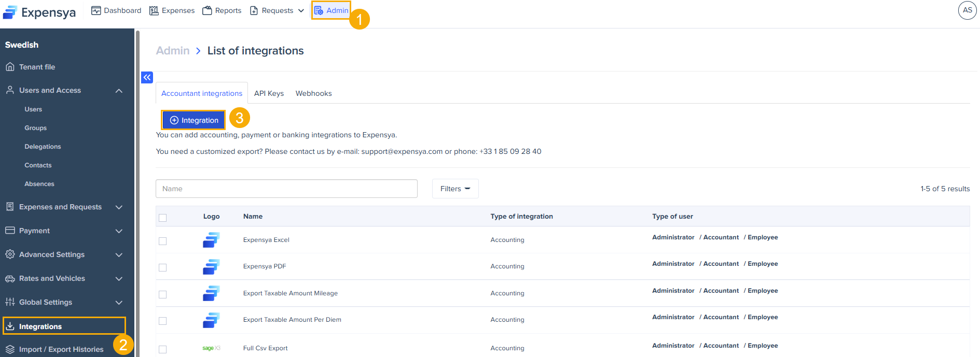980x357 pixels.
Task: Click the Reports clipboard icon in top bar
Action: pos(207,10)
